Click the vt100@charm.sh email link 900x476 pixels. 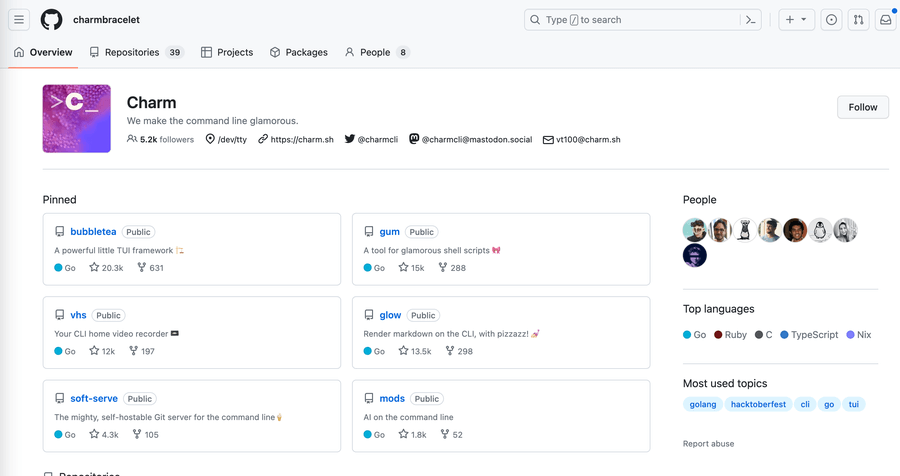[x=588, y=140]
